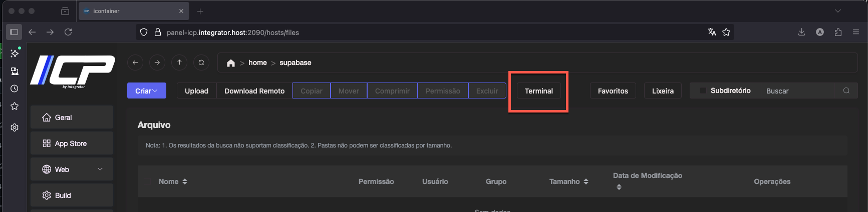The width and height of the screenshot is (868, 212).
Task: Click the Mover button
Action: [x=349, y=90]
